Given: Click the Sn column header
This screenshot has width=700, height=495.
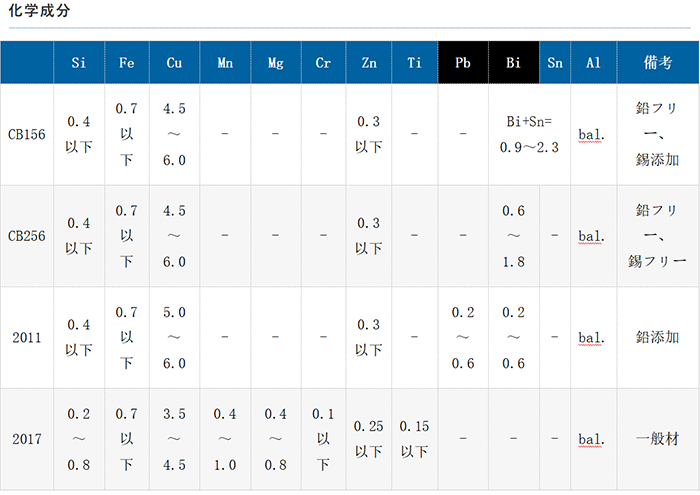Looking at the screenshot, I should [x=555, y=63].
